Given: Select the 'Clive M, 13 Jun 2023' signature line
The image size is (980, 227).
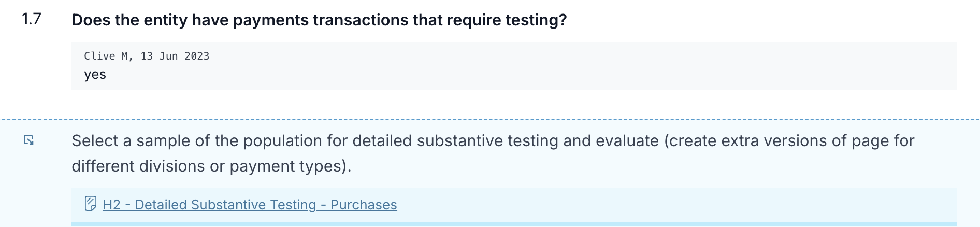Looking at the screenshot, I should [x=147, y=56].
